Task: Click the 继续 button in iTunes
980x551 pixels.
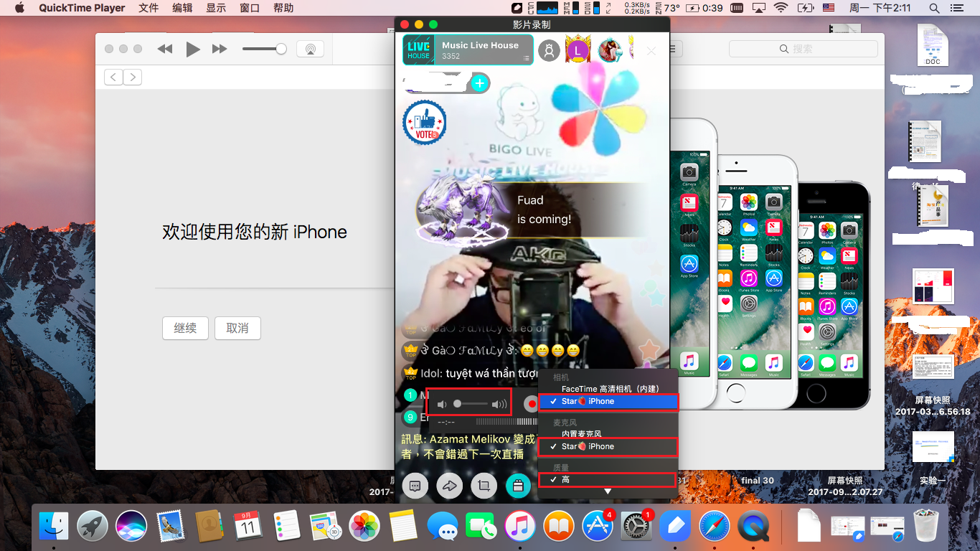Action: pyautogui.click(x=185, y=328)
